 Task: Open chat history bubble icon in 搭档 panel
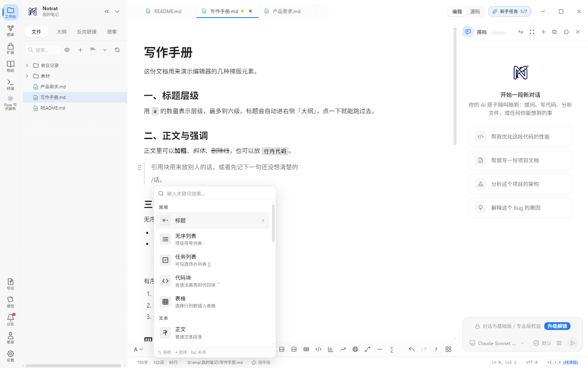[x=566, y=32]
